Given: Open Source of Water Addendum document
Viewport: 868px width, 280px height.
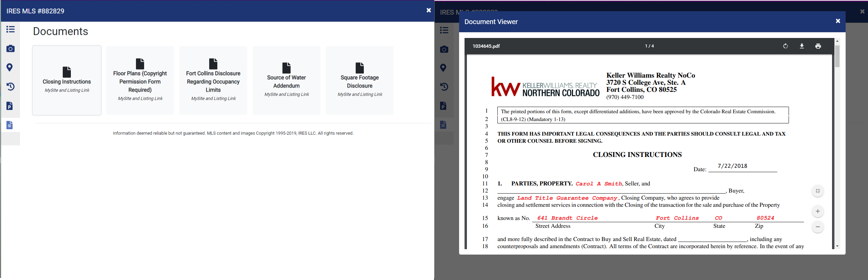Looking at the screenshot, I should tap(287, 80).
